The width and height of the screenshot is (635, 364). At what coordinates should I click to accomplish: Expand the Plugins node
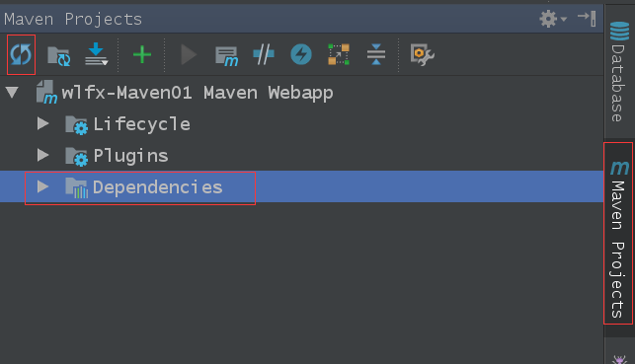tap(42, 155)
